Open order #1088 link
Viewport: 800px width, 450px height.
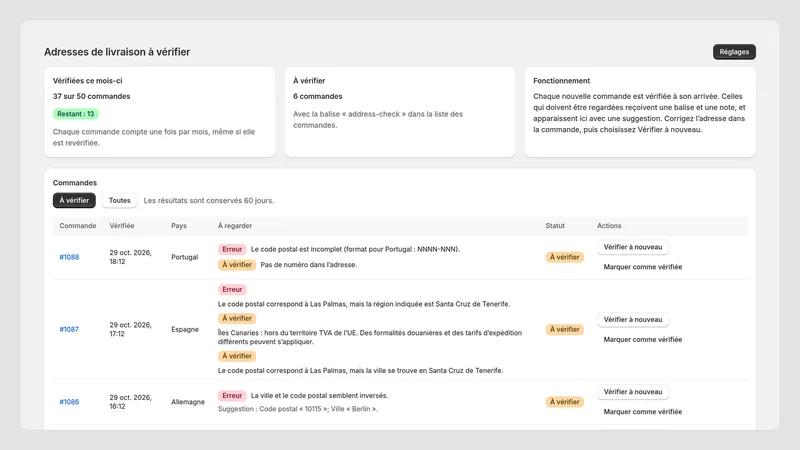pos(69,257)
